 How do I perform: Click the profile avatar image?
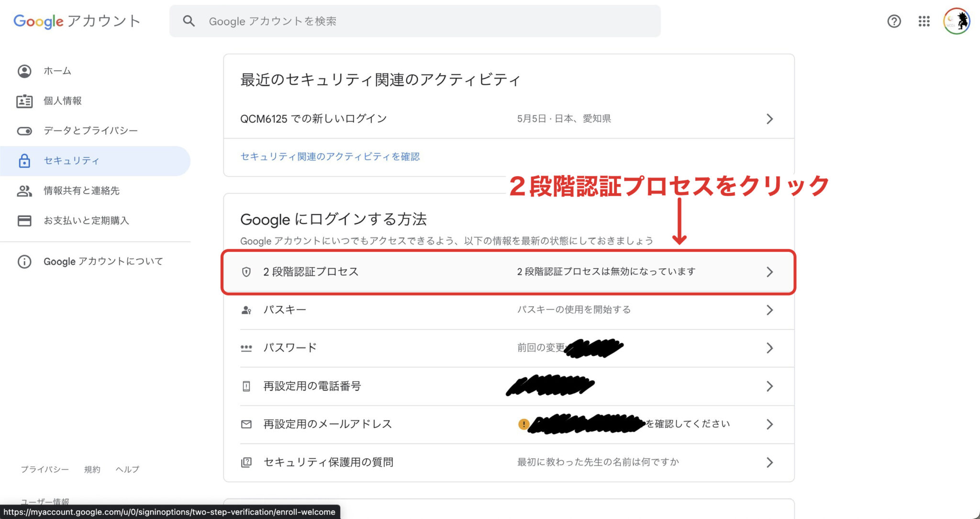coord(956,21)
